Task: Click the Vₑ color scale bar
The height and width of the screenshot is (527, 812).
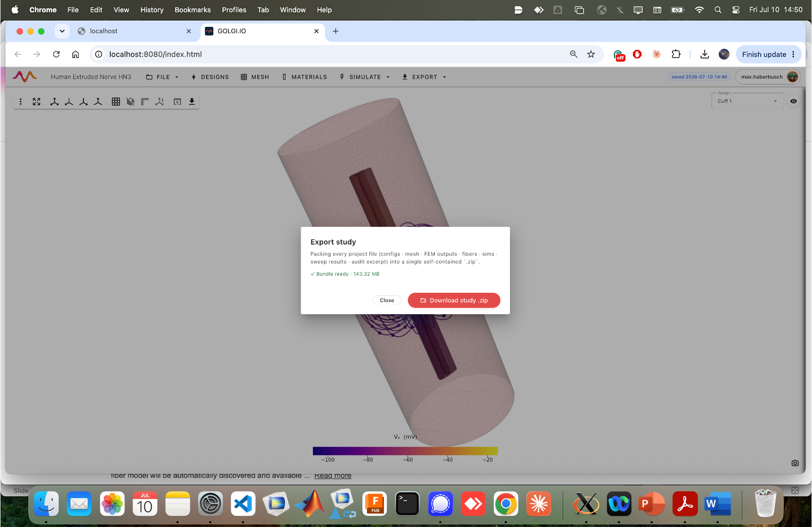Action: point(405,451)
